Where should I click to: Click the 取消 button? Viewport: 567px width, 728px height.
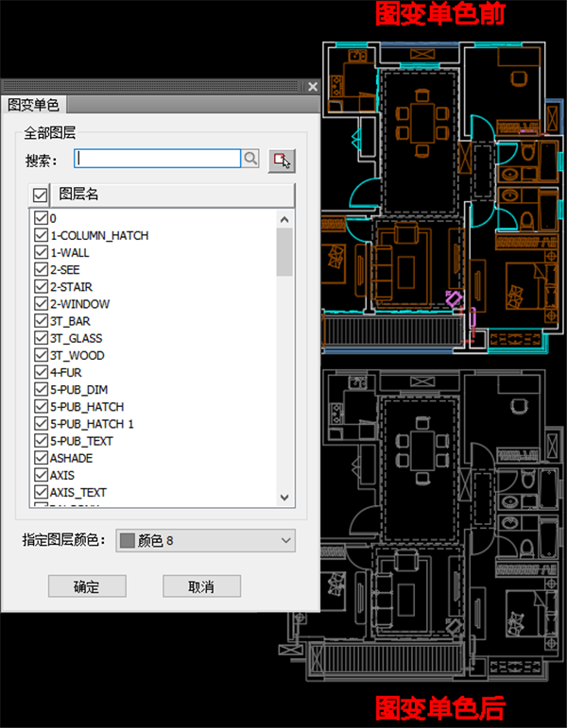[x=201, y=586]
